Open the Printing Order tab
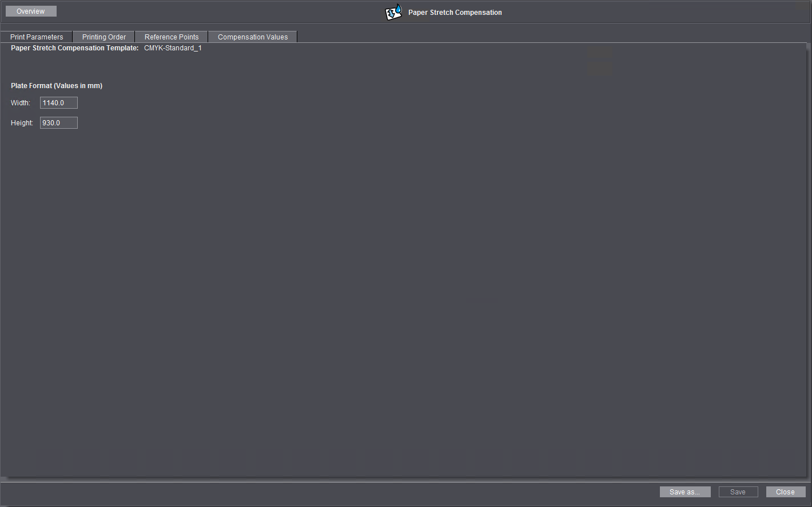Image resolution: width=812 pixels, height=507 pixels. click(104, 37)
